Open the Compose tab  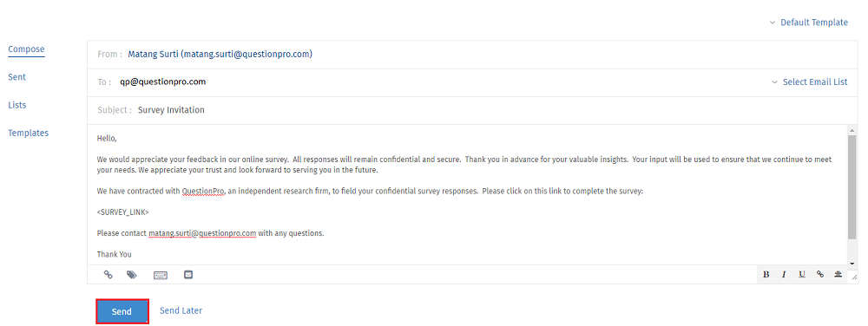pos(26,49)
